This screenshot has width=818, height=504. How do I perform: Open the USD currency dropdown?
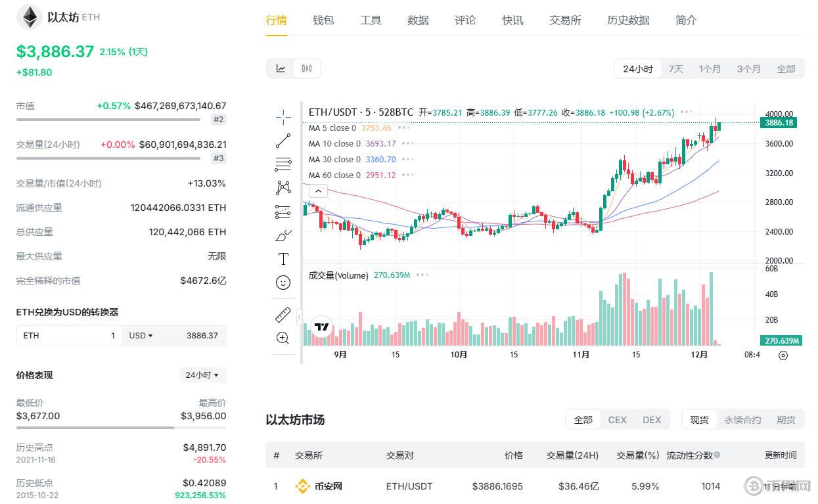[x=141, y=336]
